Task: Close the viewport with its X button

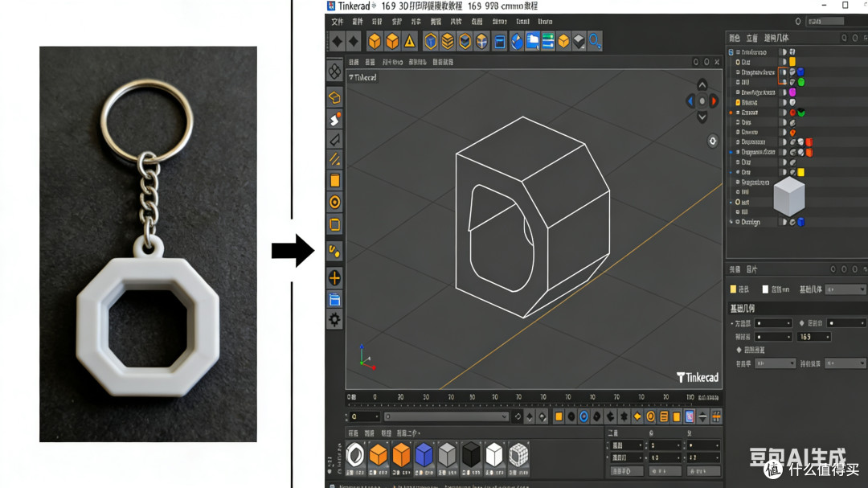Action: point(717,62)
